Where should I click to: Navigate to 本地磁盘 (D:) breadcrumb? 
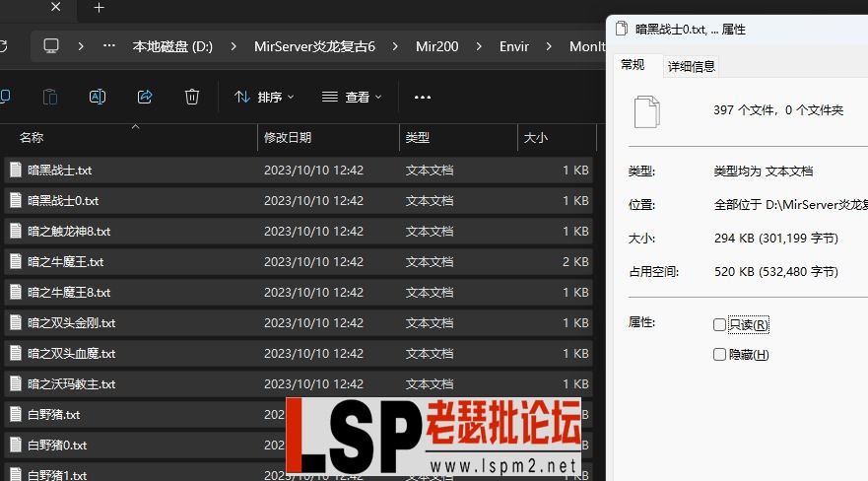pyautogui.click(x=172, y=46)
